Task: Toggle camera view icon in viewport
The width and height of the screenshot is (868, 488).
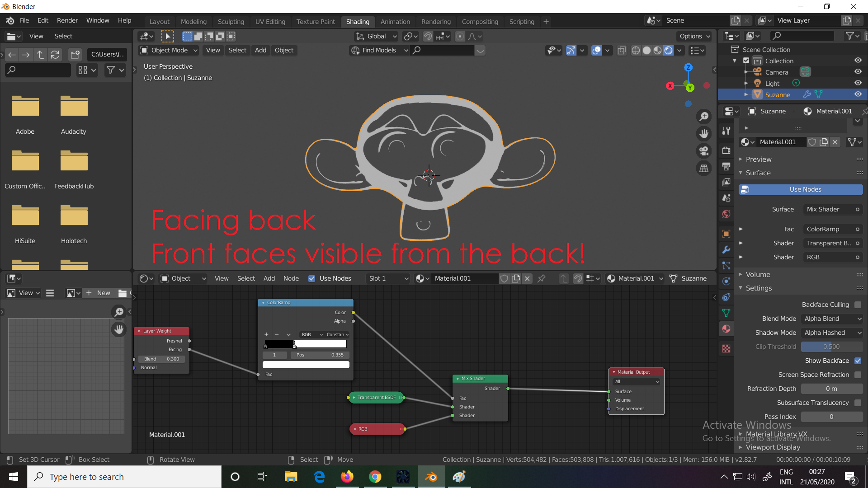Action: [704, 151]
